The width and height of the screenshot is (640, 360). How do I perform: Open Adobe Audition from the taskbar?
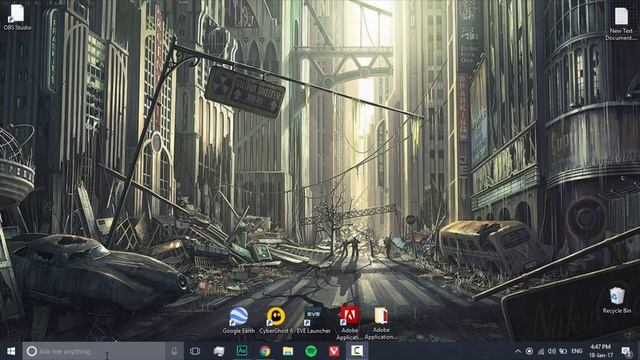[x=242, y=351]
